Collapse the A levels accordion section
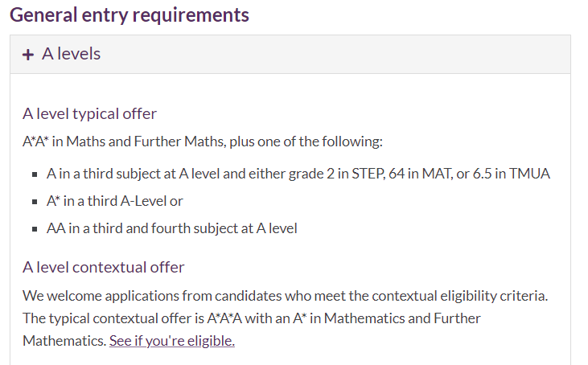588x365 pixels. (290, 55)
